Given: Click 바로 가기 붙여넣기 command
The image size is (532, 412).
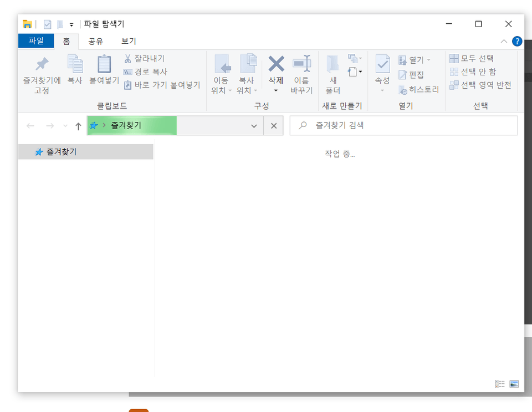Looking at the screenshot, I should click(162, 85).
